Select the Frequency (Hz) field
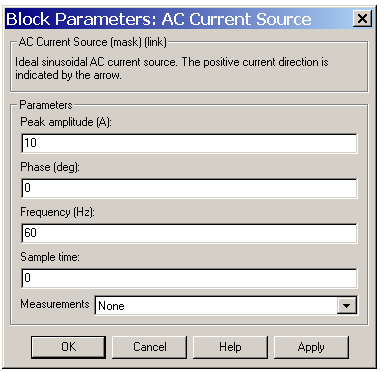Image resolution: width=384 pixels, height=372 pixels. pos(189,233)
